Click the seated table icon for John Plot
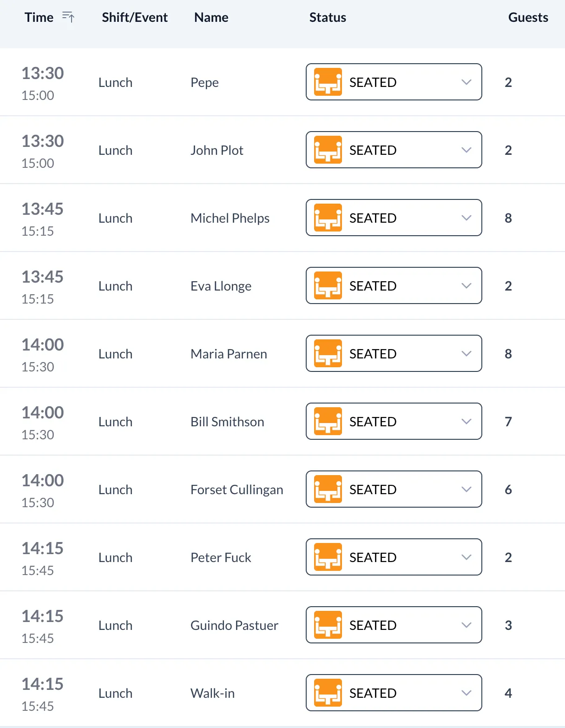 tap(328, 150)
